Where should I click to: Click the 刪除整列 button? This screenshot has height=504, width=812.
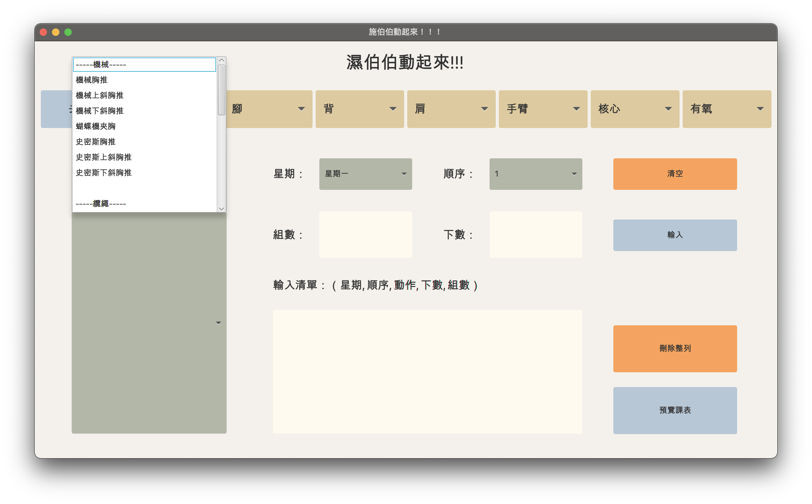pyautogui.click(x=675, y=349)
